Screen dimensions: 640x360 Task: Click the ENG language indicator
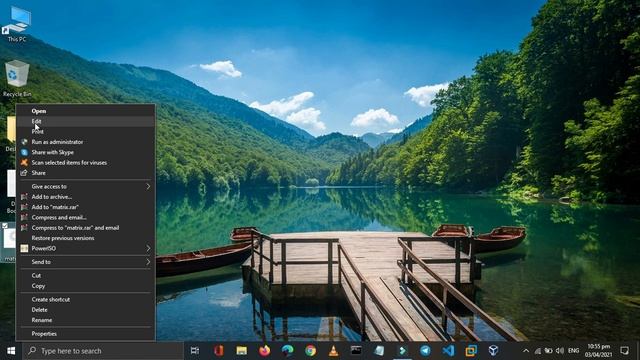[x=573, y=351]
